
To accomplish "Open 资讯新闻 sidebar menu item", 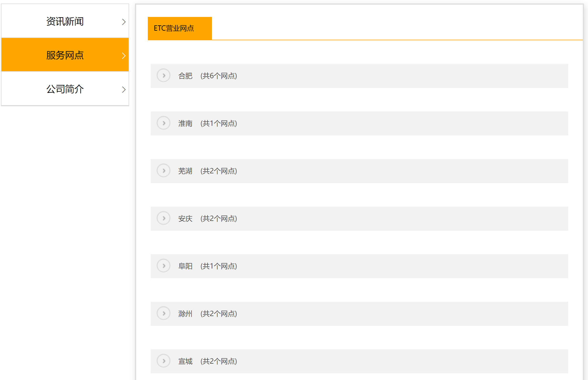I will pyautogui.click(x=65, y=22).
